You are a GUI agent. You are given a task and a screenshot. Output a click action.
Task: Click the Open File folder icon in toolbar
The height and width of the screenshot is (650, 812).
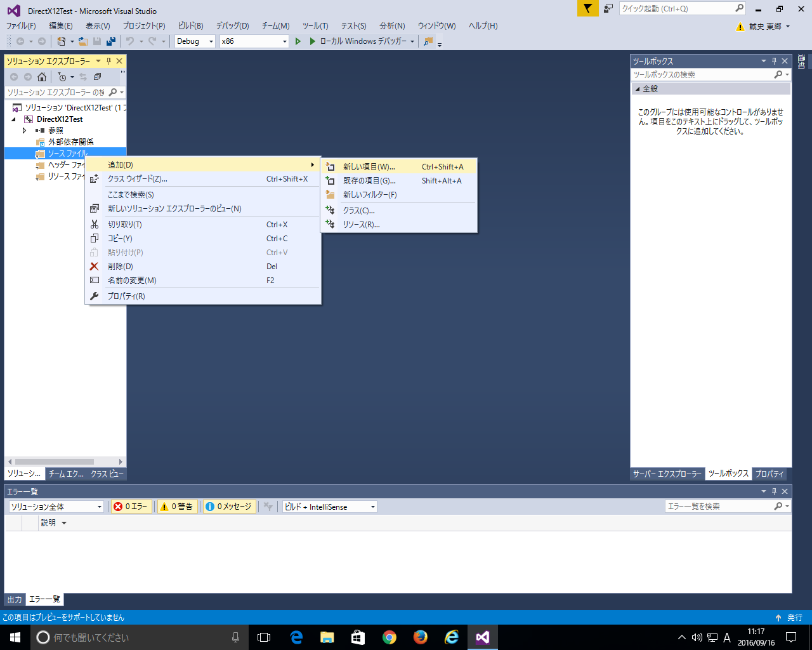(82, 41)
